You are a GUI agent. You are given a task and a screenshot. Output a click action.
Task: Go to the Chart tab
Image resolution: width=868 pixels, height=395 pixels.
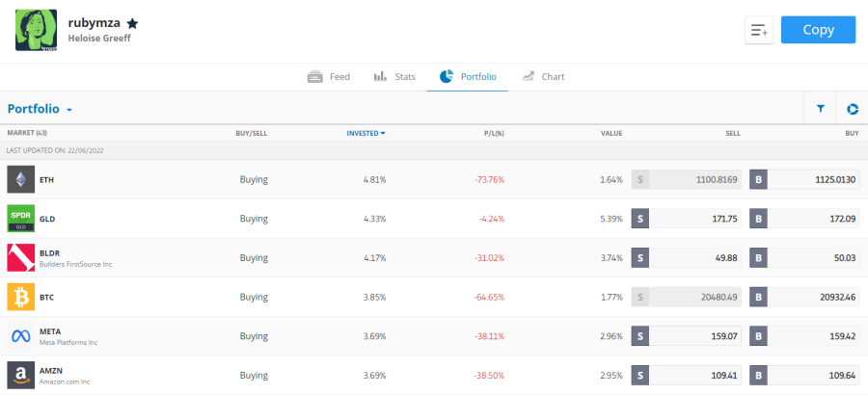click(x=543, y=77)
